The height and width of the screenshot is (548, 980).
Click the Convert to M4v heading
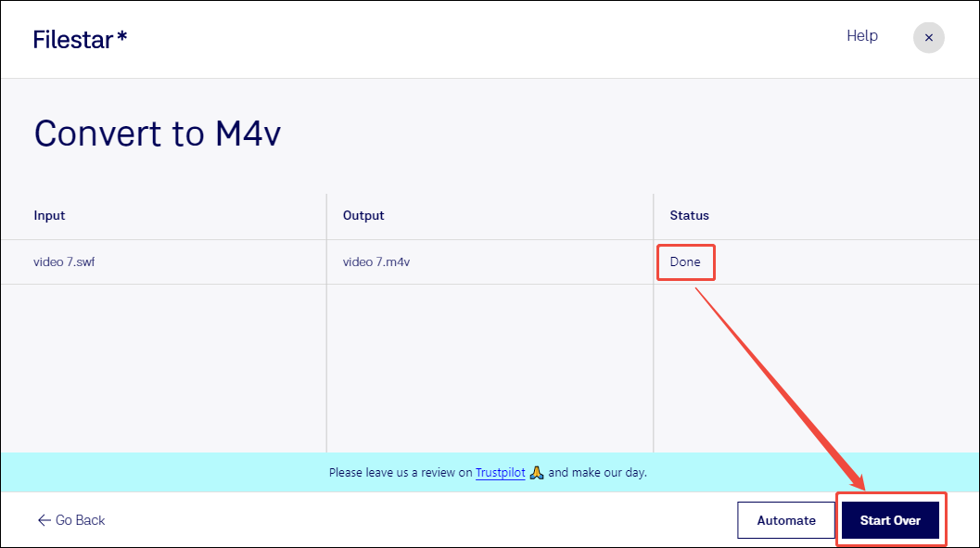tap(158, 133)
